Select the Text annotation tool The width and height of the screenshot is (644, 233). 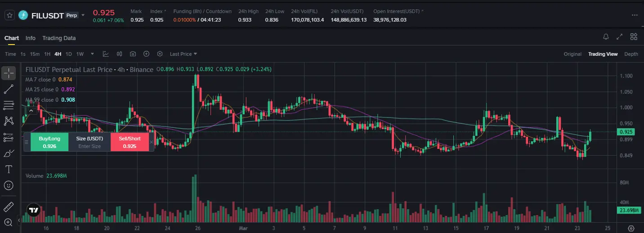9,170
